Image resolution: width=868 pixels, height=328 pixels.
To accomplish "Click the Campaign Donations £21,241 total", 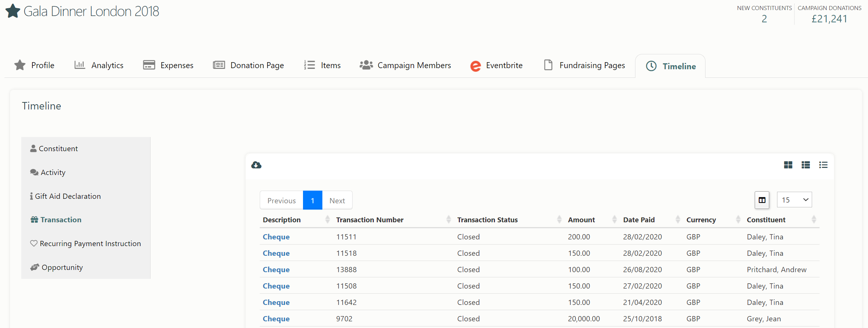I will pyautogui.click(x=829, y=19).
